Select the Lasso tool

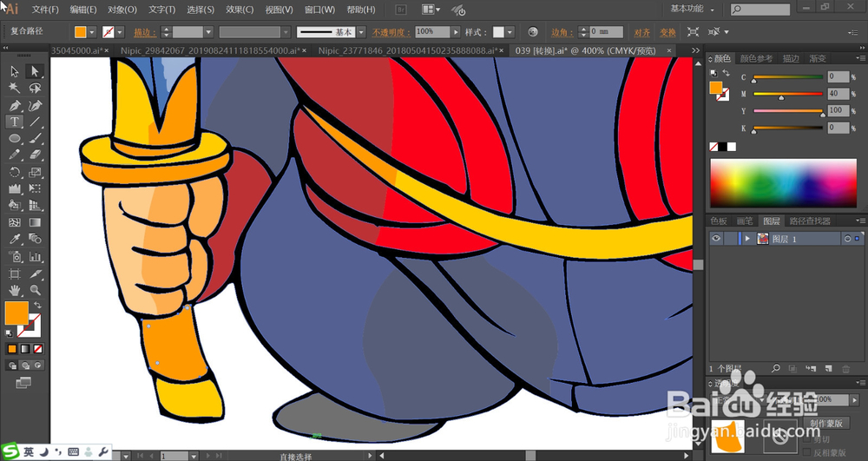pos(35,88)
